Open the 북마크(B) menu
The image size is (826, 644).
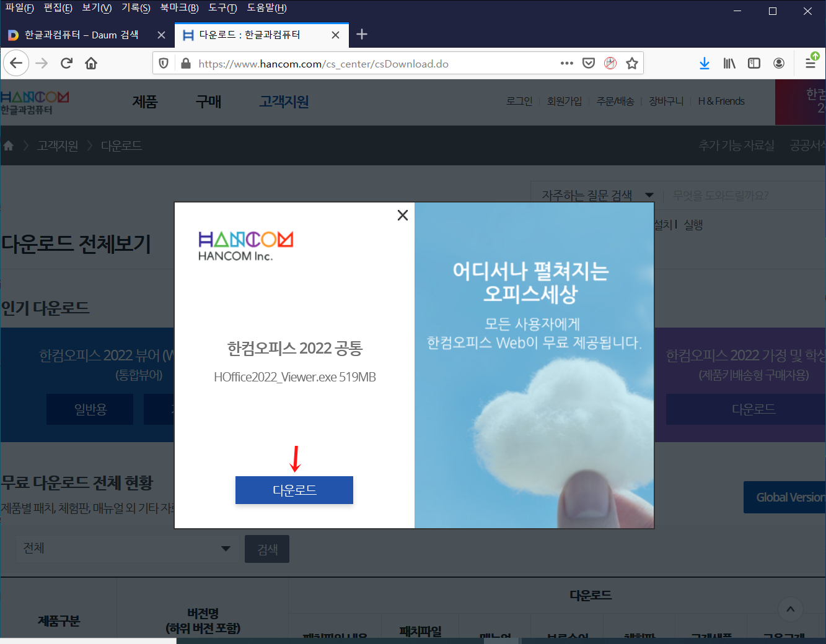coord(179,8)
